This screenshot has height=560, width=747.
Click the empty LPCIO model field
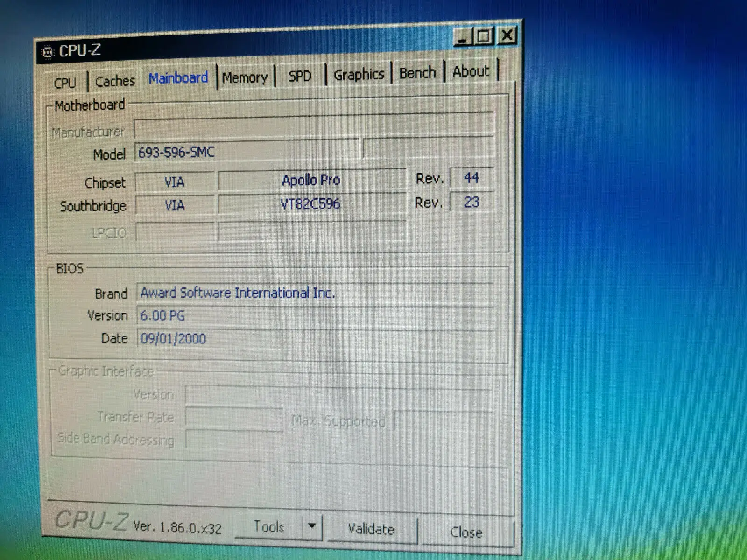(312, 231)
